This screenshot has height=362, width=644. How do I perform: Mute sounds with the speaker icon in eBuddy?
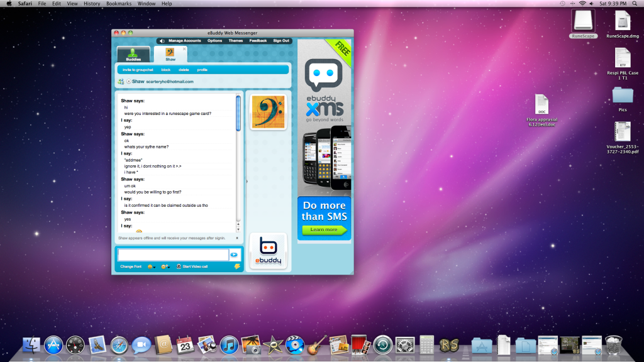pyautogui.click(x=162, y=41)
